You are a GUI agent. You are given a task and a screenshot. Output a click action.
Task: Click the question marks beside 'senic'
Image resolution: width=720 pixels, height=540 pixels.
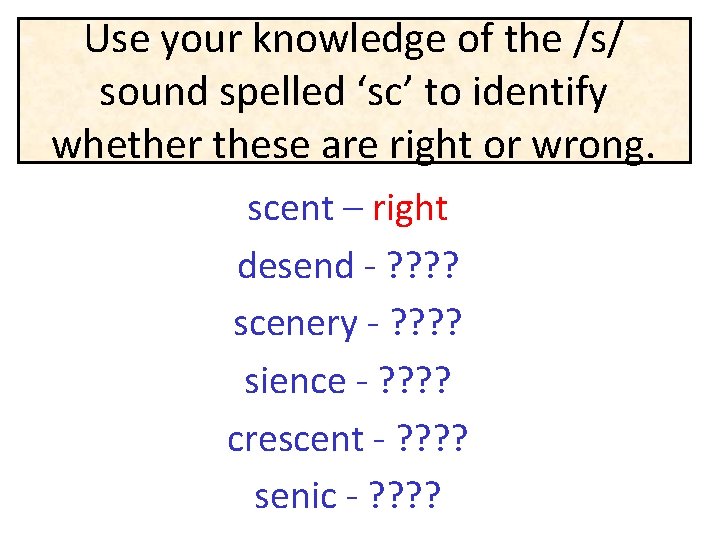[405, 495]
